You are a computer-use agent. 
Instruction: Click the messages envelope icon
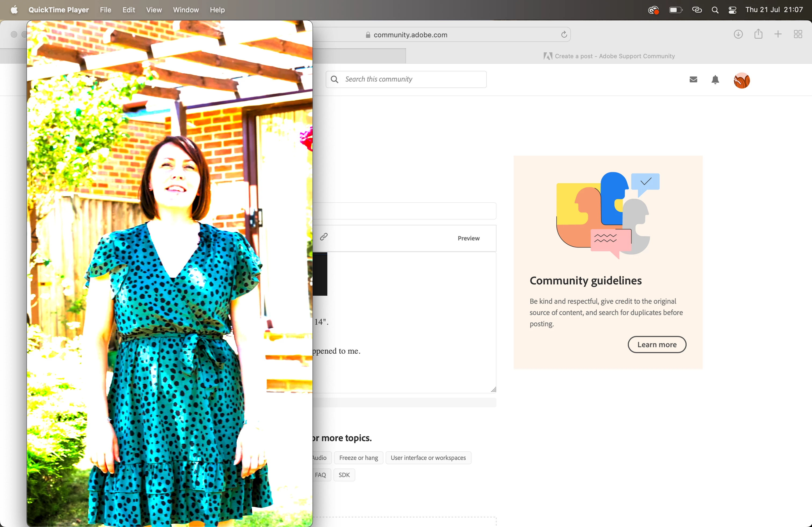pyautogui.click(x=693, y=80)
